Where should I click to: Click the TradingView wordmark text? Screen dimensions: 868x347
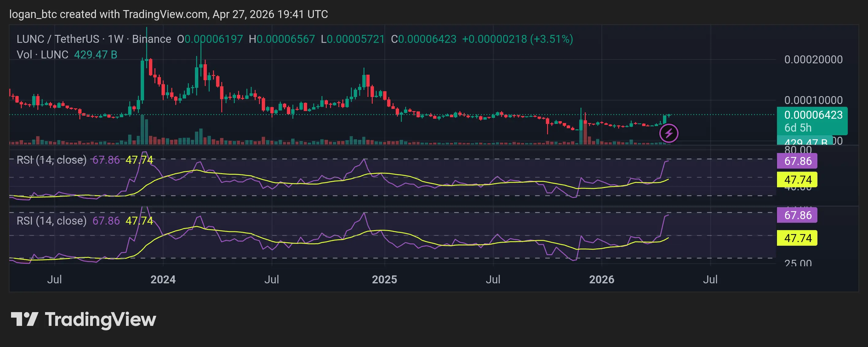click(101, 319)
